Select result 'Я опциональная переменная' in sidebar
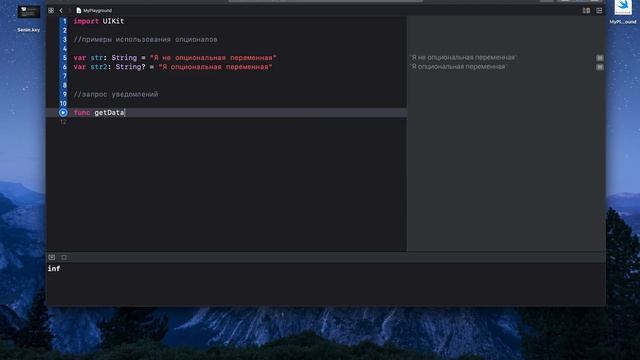 [x=458, y=67]
